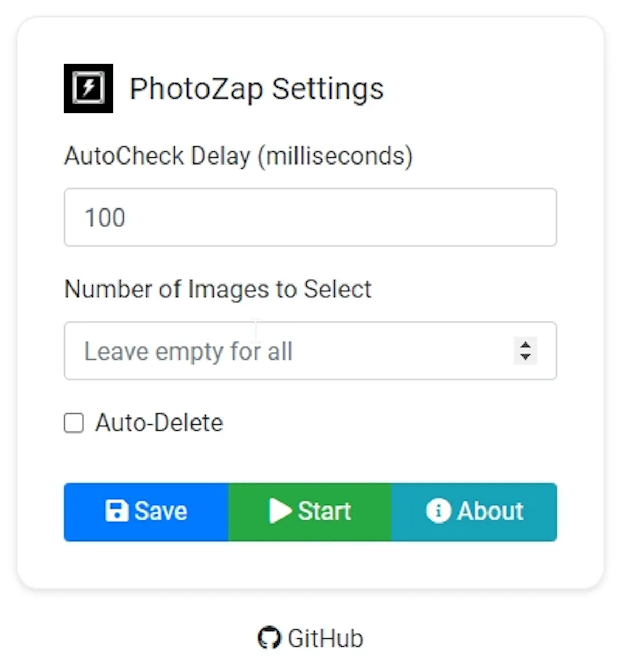Click the AutoCheck Delay (milliseconds) label
Image resolution: width=621 pixels, height=672 pixels.
coord(239,156)
